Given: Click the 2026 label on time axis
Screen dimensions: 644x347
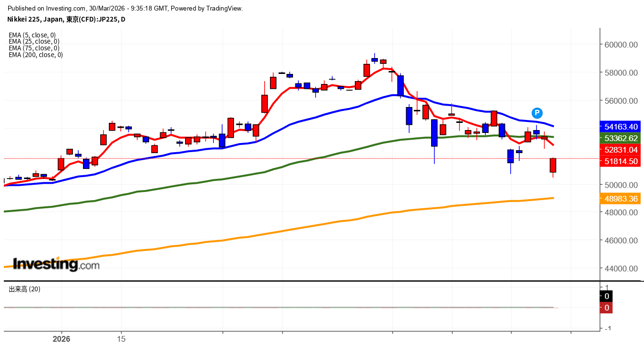Looking at the screenshot, I should pos(61,339).
